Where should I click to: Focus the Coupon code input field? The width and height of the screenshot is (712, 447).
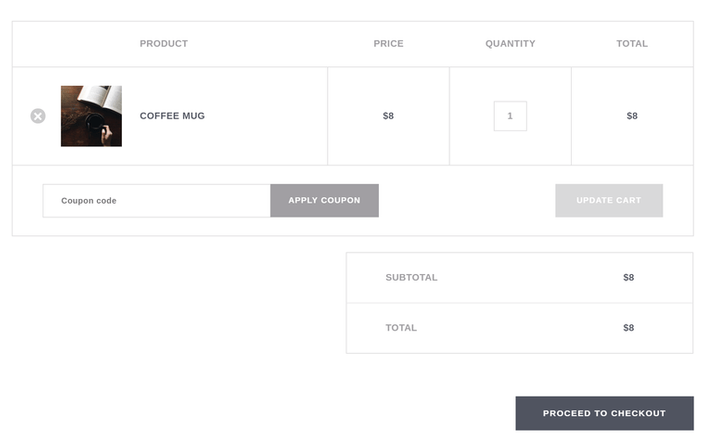point(156,201)
